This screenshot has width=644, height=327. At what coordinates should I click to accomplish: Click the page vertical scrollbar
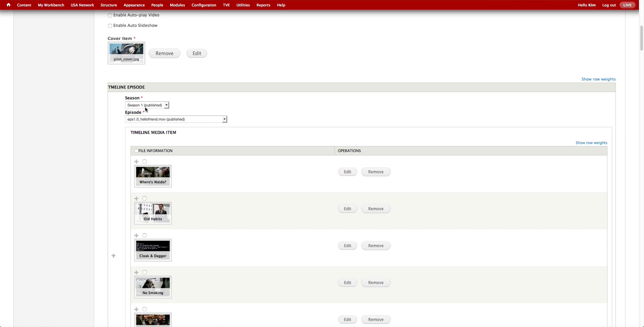641,38
